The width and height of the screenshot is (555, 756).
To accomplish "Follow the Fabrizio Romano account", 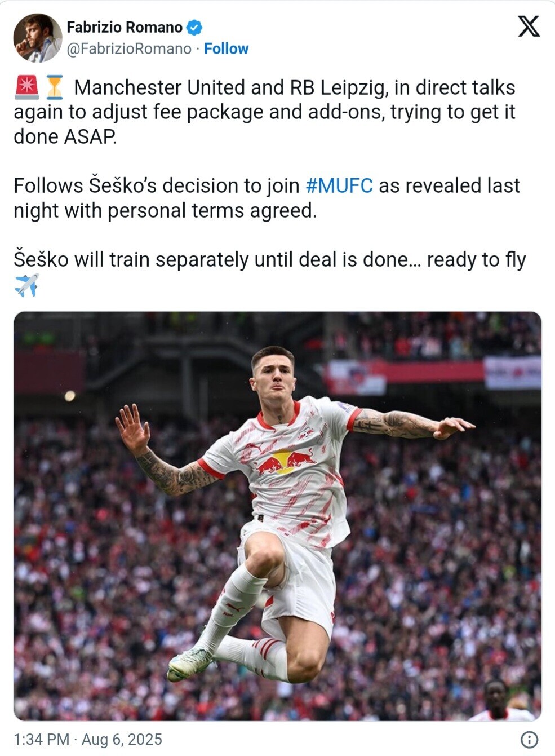I will coord(226,49).
